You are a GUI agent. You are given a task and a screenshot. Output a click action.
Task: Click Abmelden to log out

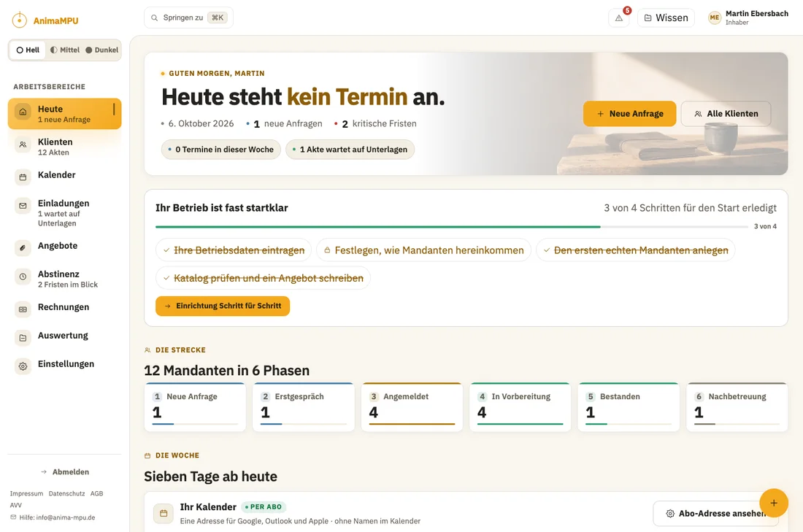point(65,471)
